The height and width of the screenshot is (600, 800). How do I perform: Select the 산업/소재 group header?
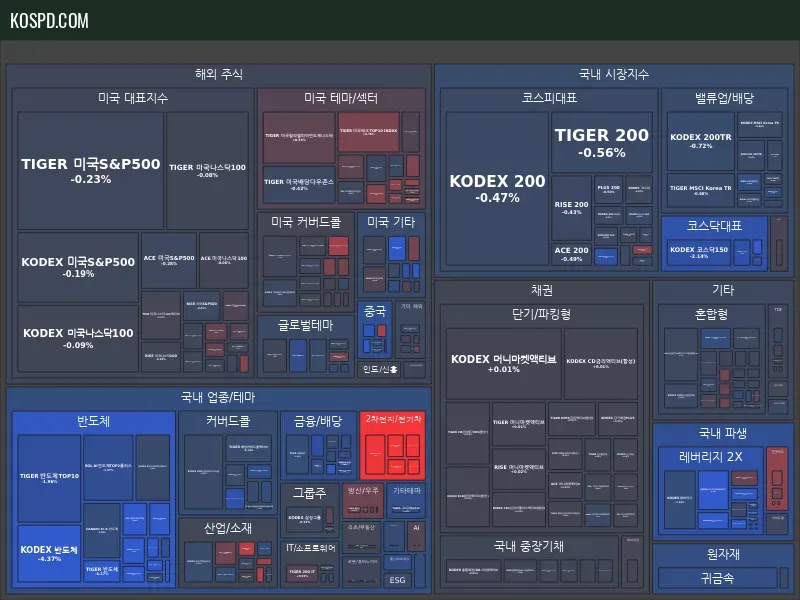(228, 528)
